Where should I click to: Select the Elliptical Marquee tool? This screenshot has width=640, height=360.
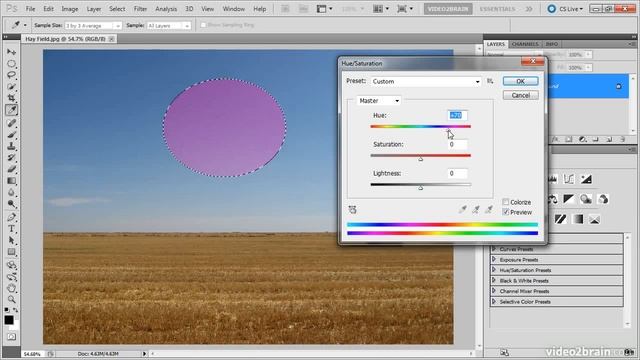11,64
